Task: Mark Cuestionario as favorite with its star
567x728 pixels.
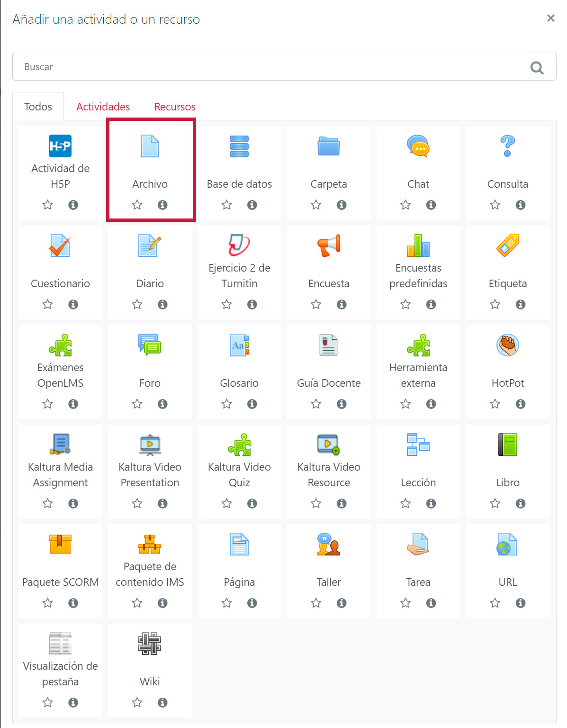Action: (x=47, y=304)
